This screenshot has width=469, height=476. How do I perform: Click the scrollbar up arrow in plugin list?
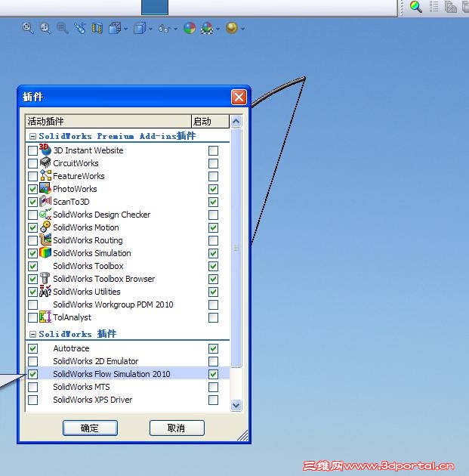point(236,122)
